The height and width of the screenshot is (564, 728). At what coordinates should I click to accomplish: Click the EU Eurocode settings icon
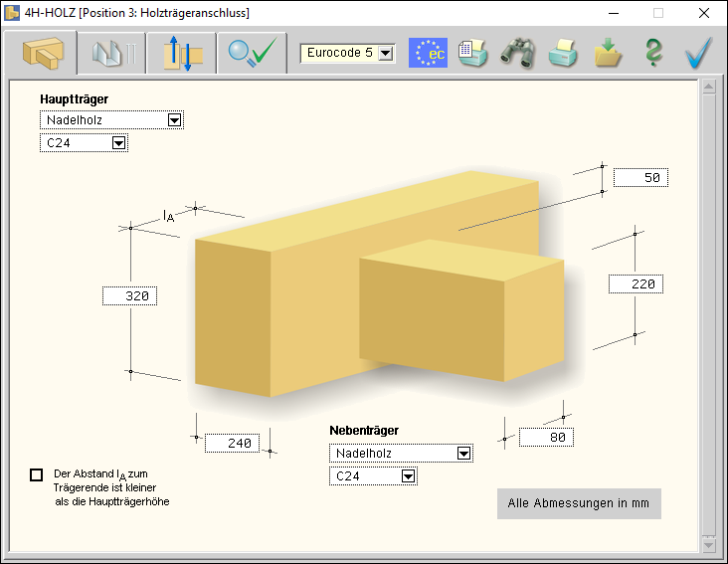click(429, 53)
